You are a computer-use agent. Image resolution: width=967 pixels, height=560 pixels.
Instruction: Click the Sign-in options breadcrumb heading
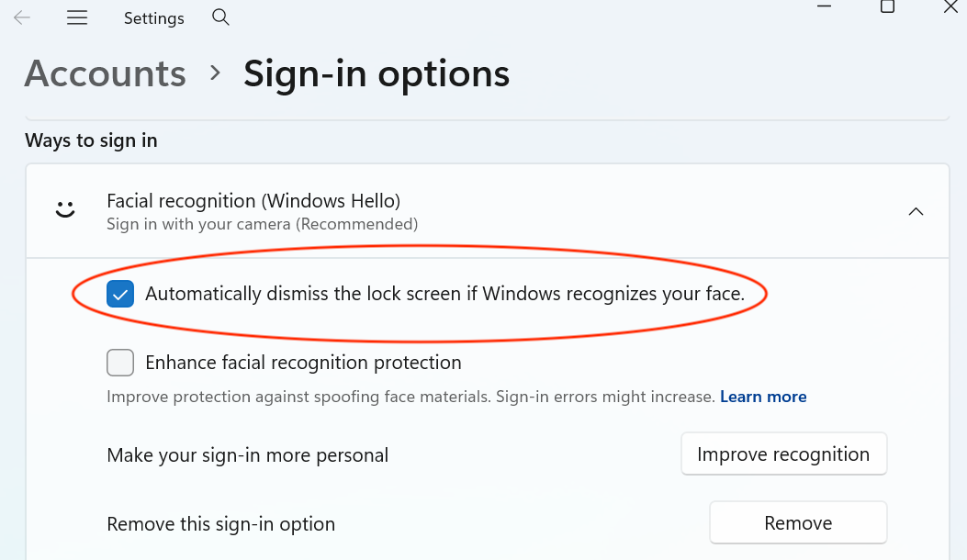pos(377,73)
